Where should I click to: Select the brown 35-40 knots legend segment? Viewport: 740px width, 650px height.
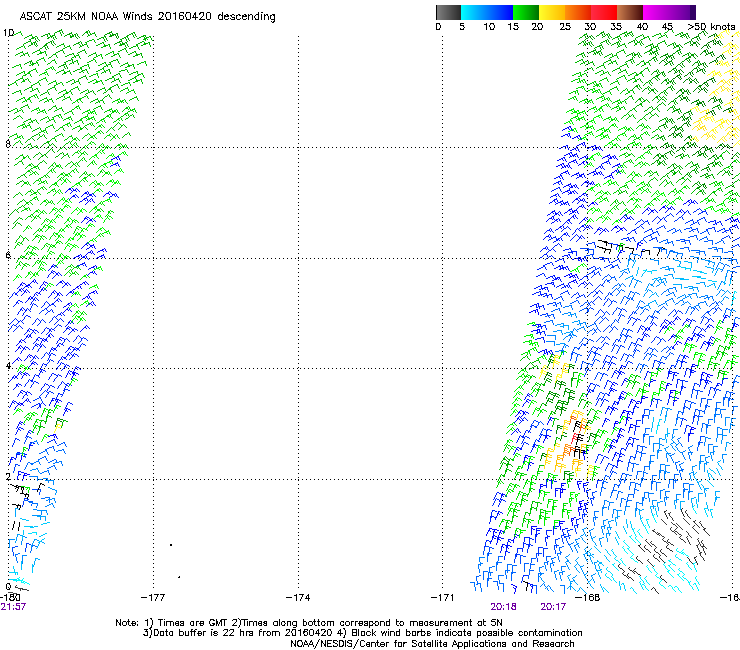pyautogui.click(x=630, y=12)
